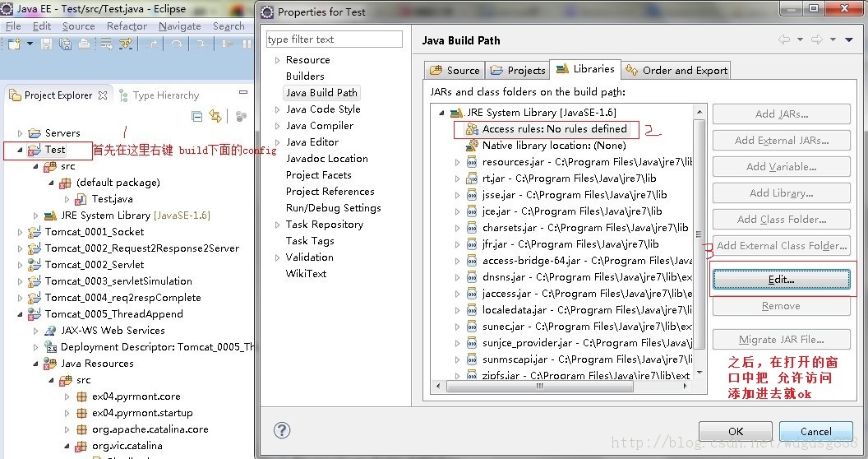The image size is (868, 459).
Task: Select the dnsns.jar library entry
Action: [579, 277]
